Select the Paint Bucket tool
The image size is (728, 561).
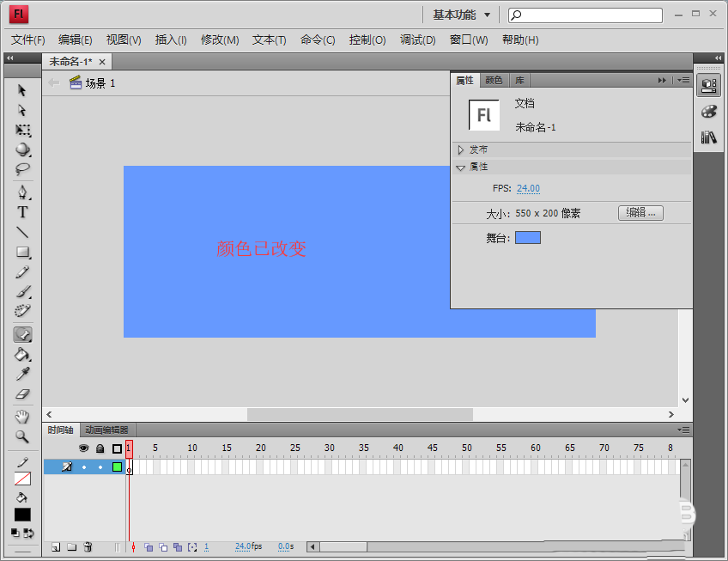pyautogui.click(x=22, y=354)
